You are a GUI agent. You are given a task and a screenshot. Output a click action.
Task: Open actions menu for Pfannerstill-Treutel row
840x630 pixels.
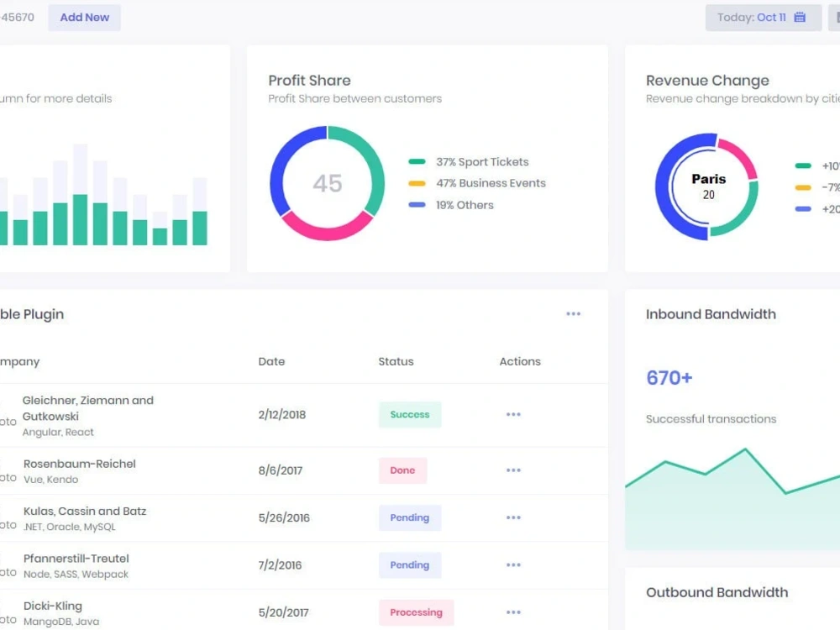pos(513,564)
